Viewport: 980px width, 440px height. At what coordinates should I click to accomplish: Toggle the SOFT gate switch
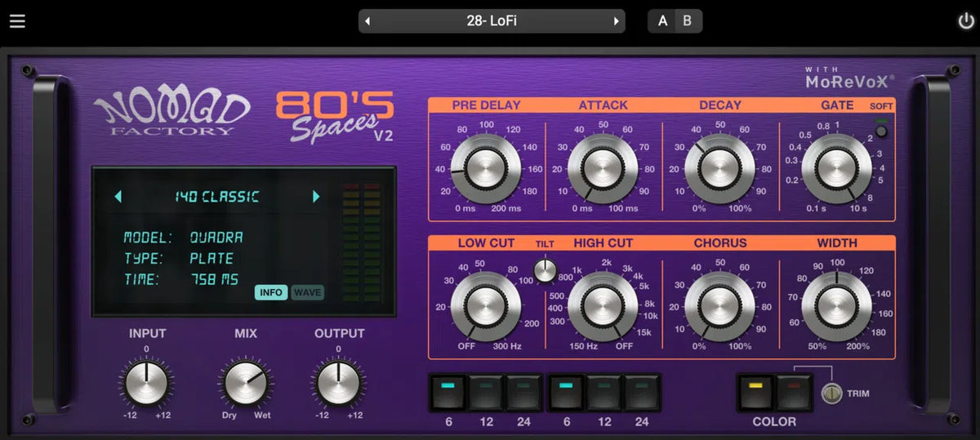pyautogui.click(x=881, y=131)
